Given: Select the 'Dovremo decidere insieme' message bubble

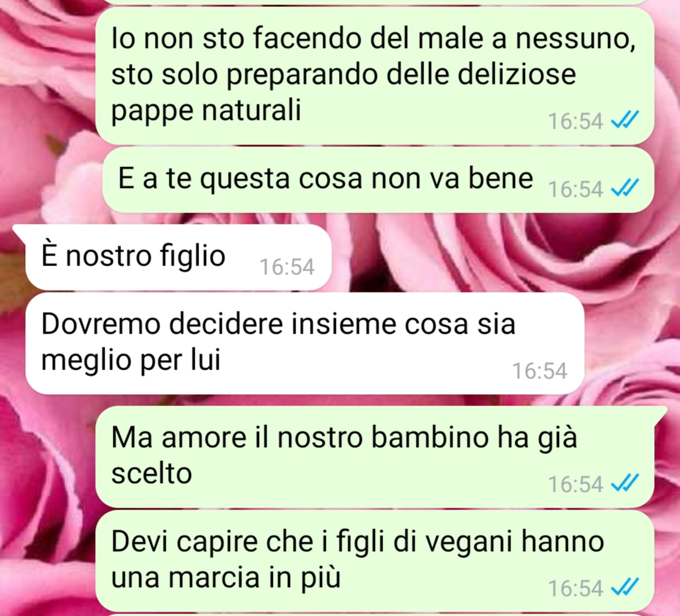Looking at the screenshot, I should coord(305,343).
